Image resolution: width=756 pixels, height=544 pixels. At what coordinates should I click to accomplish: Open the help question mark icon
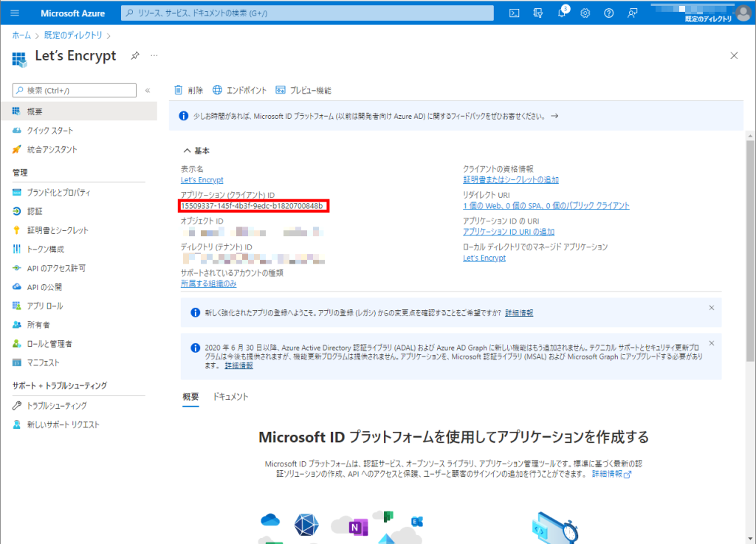(609, 13)
